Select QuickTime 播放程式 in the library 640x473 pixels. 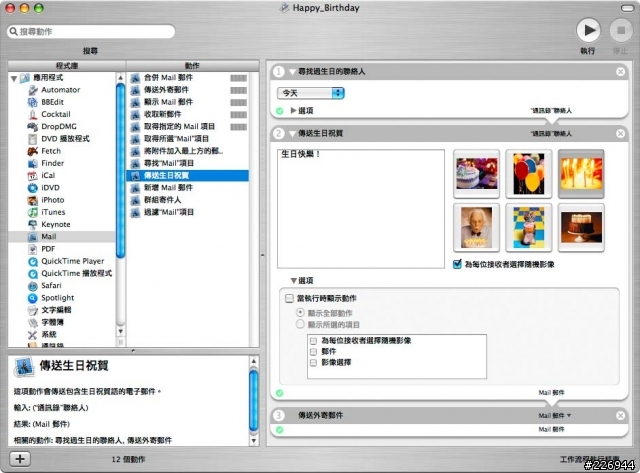click(76, 273)
